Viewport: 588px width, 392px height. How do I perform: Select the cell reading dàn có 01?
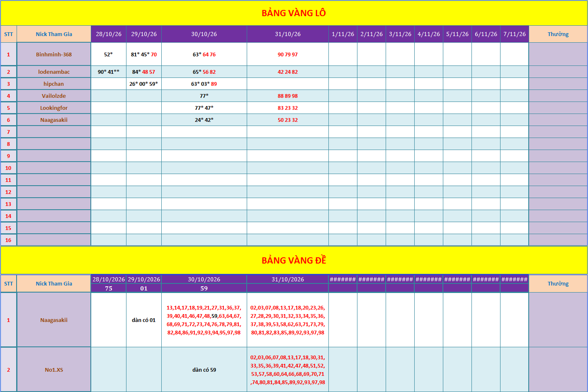click(144, 320)
